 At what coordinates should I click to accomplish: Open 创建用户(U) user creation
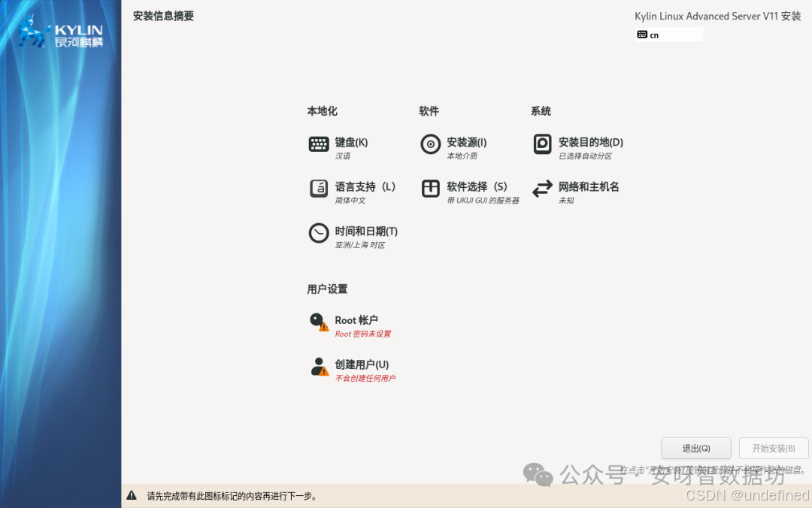click(362, 364)
